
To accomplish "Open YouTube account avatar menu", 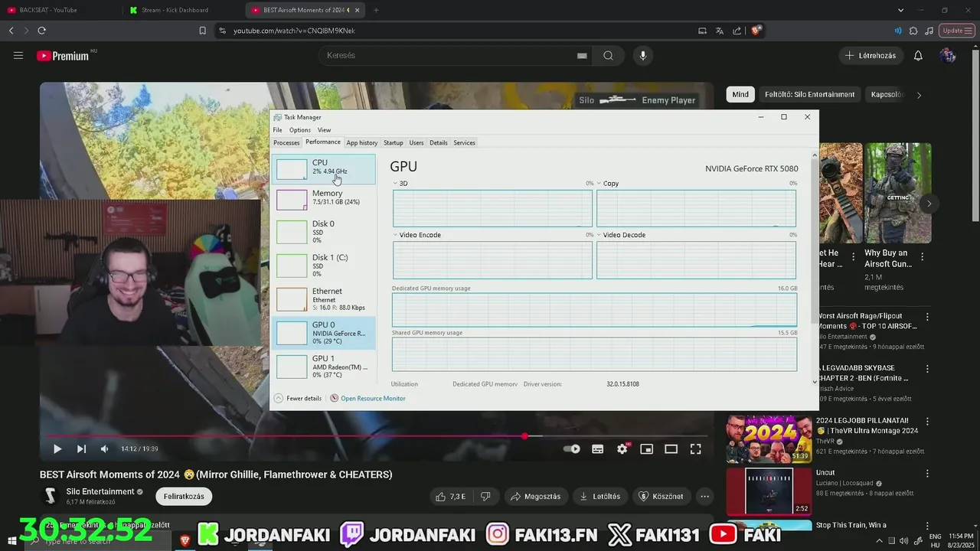I will (948, 55).
